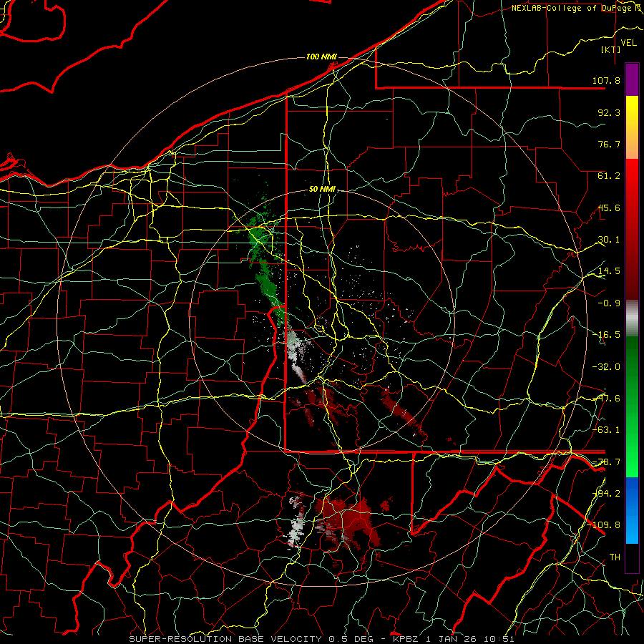Viewport: 644px width, 644px height.
Task: Click the TH label beside the color bar
Action: [615, 557]
